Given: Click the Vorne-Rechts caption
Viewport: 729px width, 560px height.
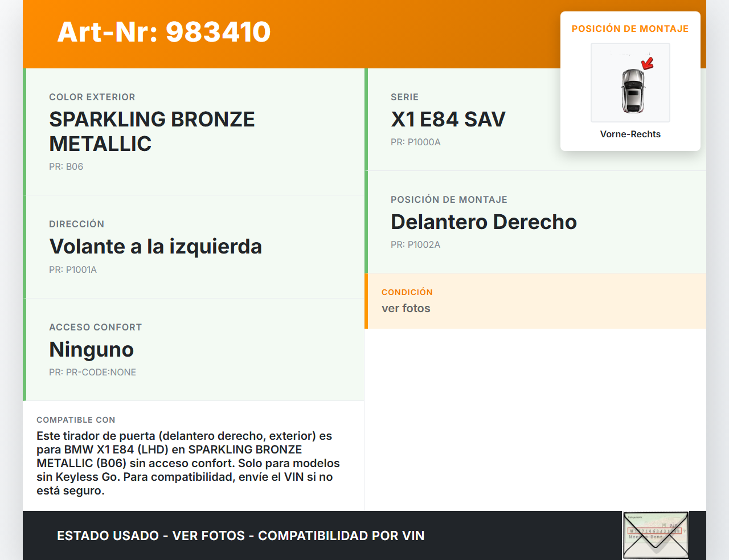Looking at the screenshot, I should pos(630,134).
